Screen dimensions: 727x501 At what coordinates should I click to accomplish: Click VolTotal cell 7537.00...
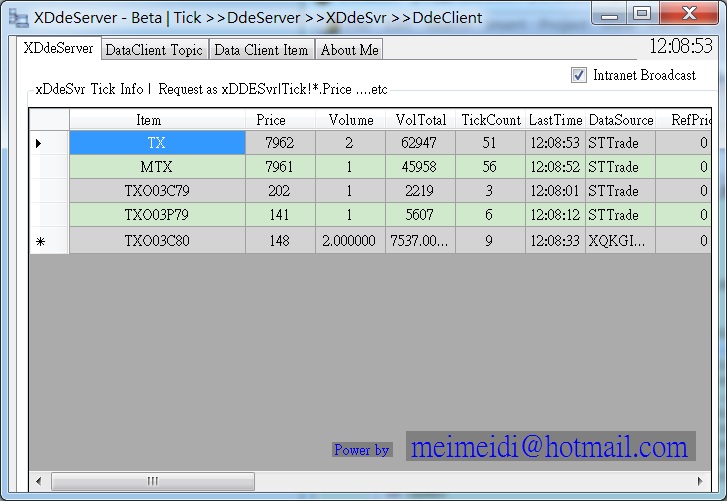pyautogui.click(x=420, y=241)
